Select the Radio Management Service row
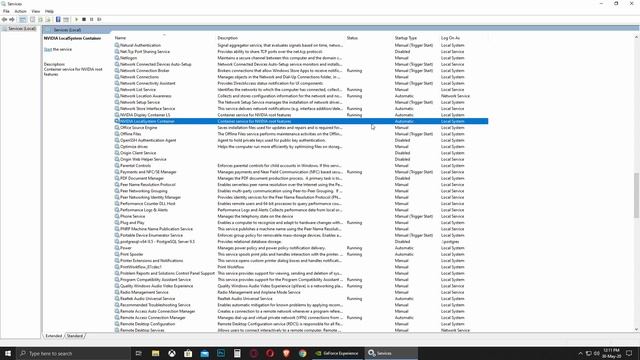The height and width of the screenshot is (360, 640). [301, 292]
